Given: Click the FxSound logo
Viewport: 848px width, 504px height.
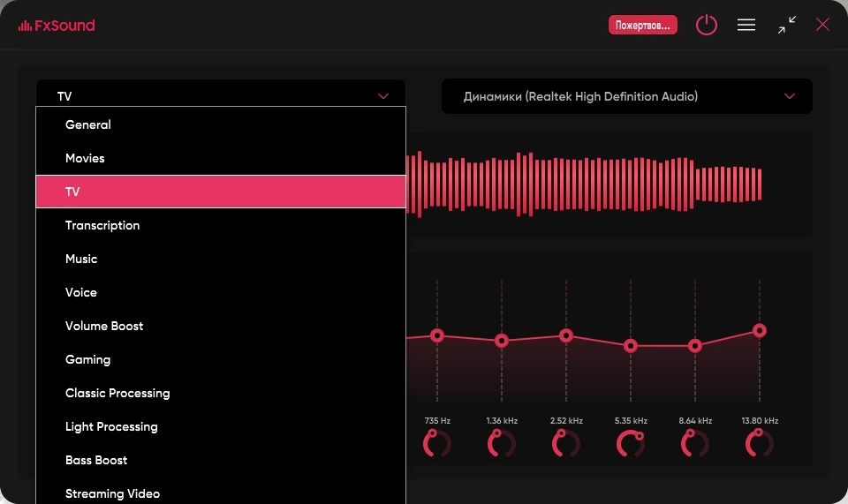Looking at the screenshot, I should [57, 26].
